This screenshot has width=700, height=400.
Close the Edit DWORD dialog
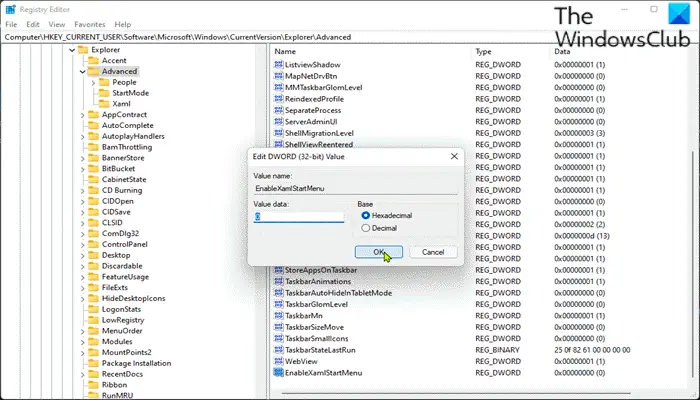454,156
